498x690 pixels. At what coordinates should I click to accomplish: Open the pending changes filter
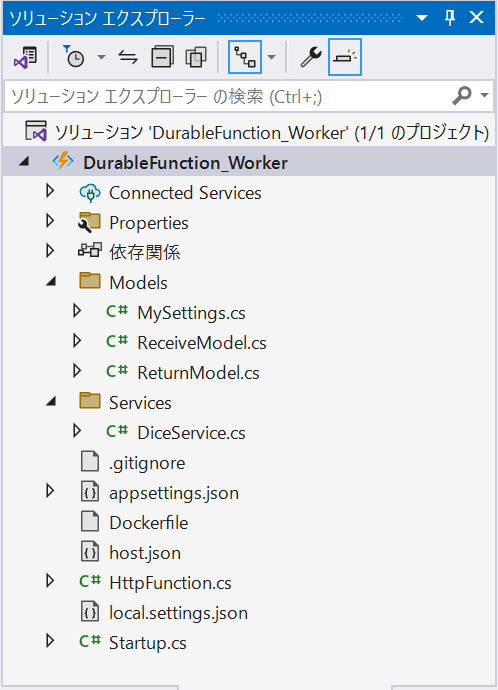(x=74, y=57)
